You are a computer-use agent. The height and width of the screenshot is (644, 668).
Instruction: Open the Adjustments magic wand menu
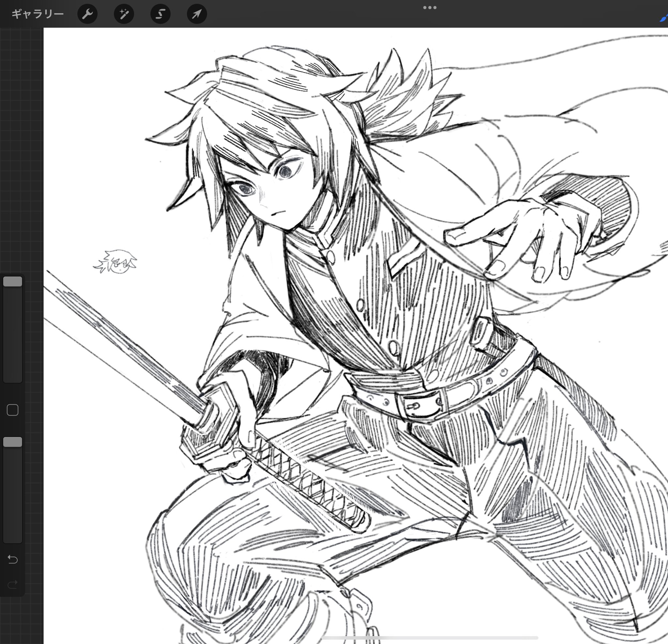point(124,14)
